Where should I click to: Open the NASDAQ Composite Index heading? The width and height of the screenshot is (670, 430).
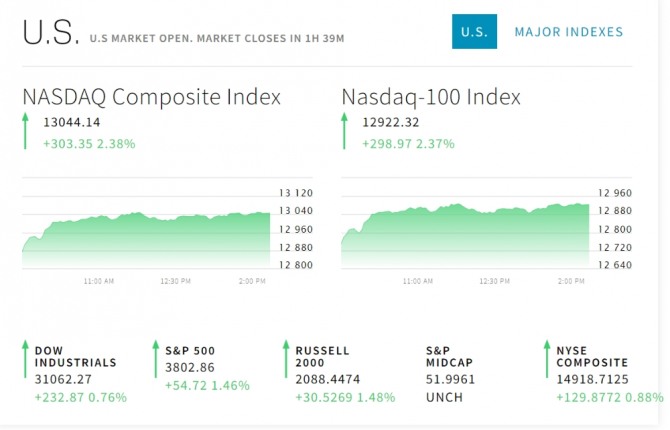(151, 97)
